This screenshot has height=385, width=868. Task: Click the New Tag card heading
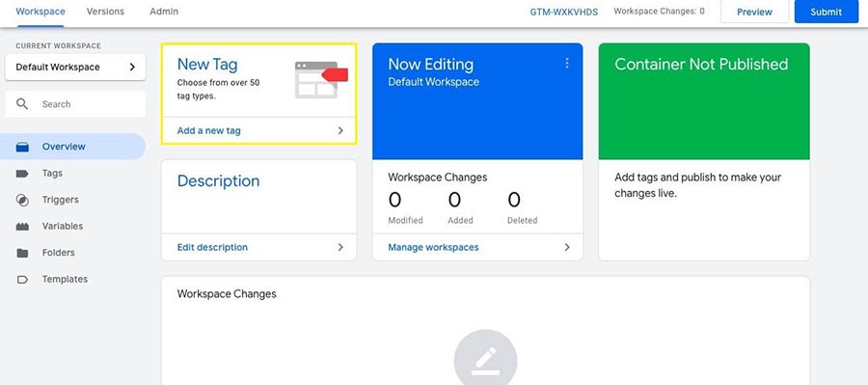[207, 65]
